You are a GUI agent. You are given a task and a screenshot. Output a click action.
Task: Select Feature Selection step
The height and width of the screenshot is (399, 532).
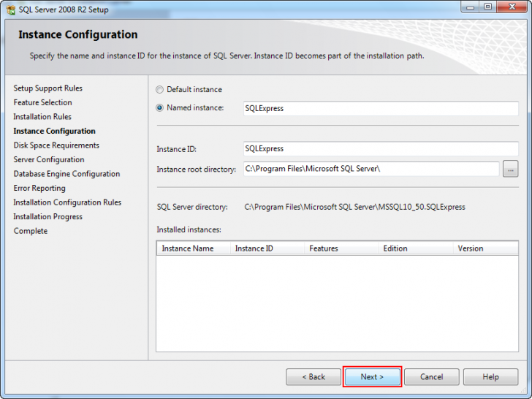(x=42, y=102)
